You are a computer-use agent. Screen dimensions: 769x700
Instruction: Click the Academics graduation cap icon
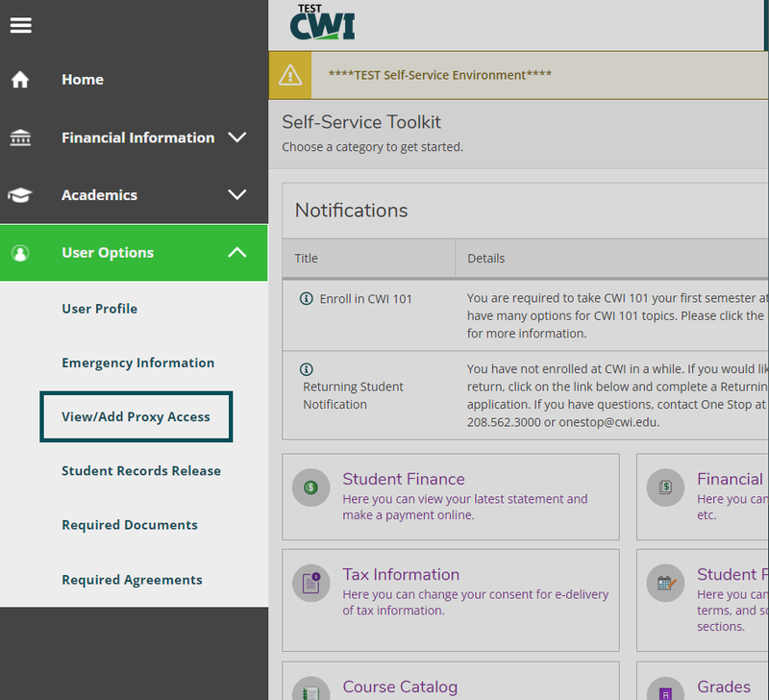click(x=20, y=195)
